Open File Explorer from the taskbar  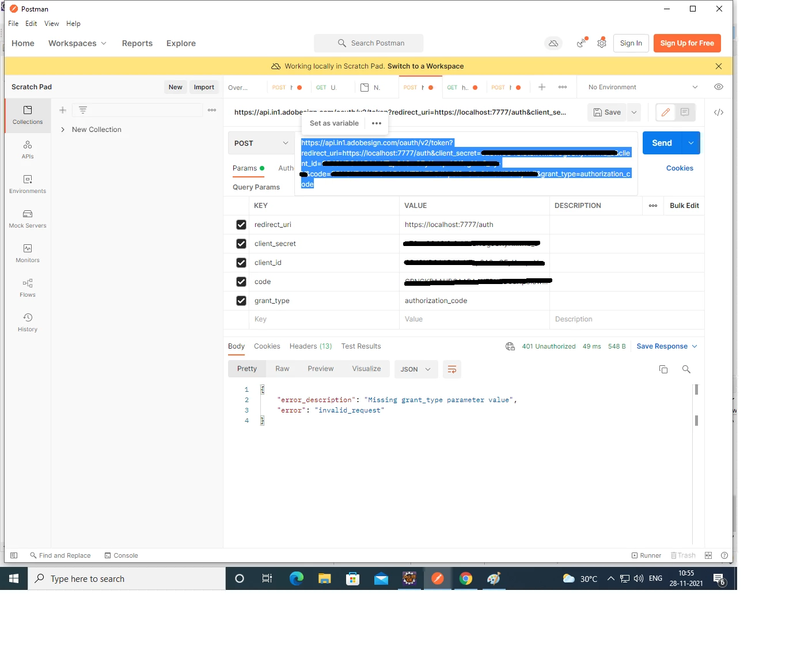(x=324, y=578)
